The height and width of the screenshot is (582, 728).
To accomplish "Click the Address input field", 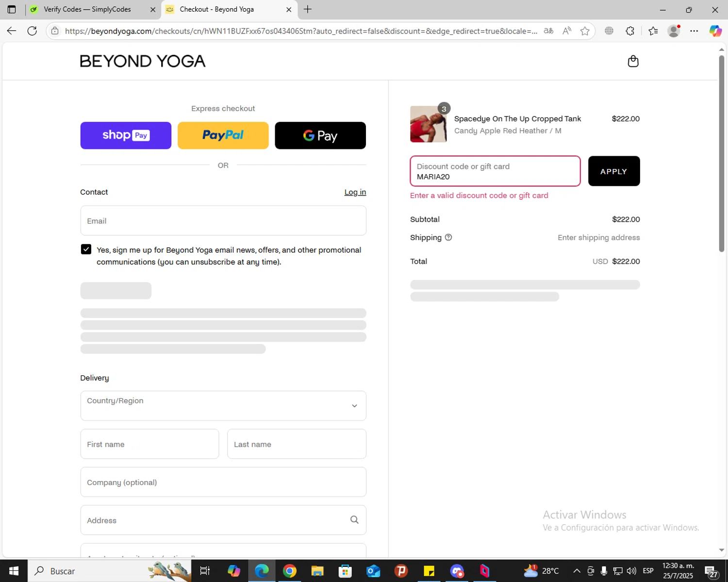I will (223, 520).
